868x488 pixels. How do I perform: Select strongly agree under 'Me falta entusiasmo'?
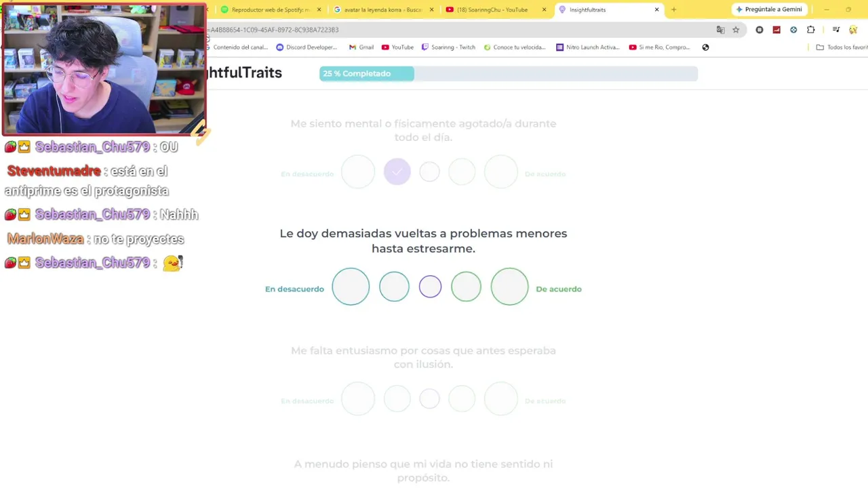501,399
